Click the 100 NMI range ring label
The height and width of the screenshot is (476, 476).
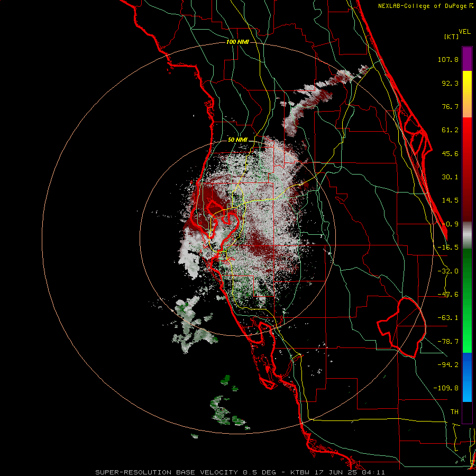pos(237,42)
